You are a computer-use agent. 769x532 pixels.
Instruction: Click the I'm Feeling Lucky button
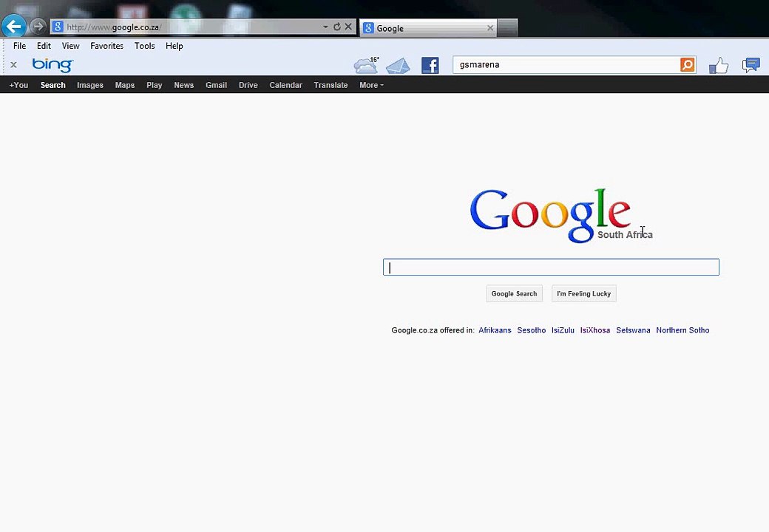[x=583, y=293]
